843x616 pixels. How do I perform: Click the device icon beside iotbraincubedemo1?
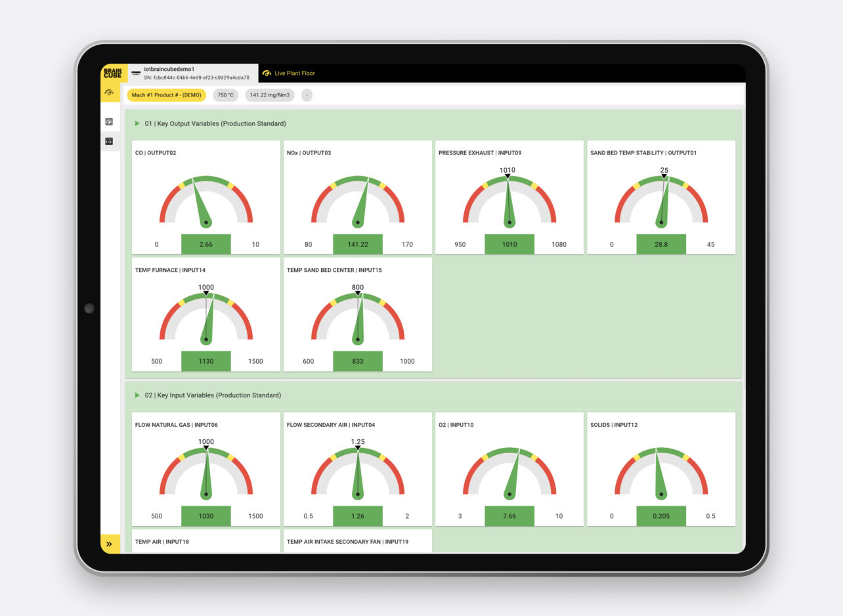136,74
